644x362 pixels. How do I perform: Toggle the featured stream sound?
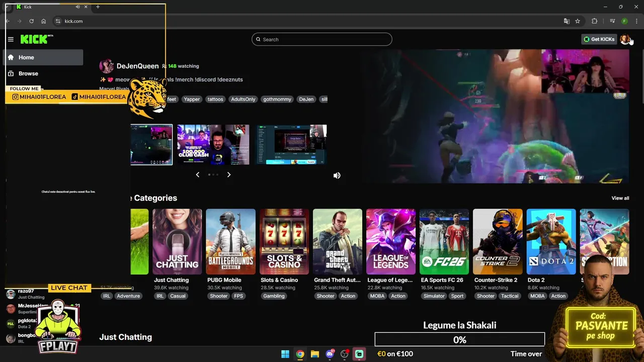337,175
